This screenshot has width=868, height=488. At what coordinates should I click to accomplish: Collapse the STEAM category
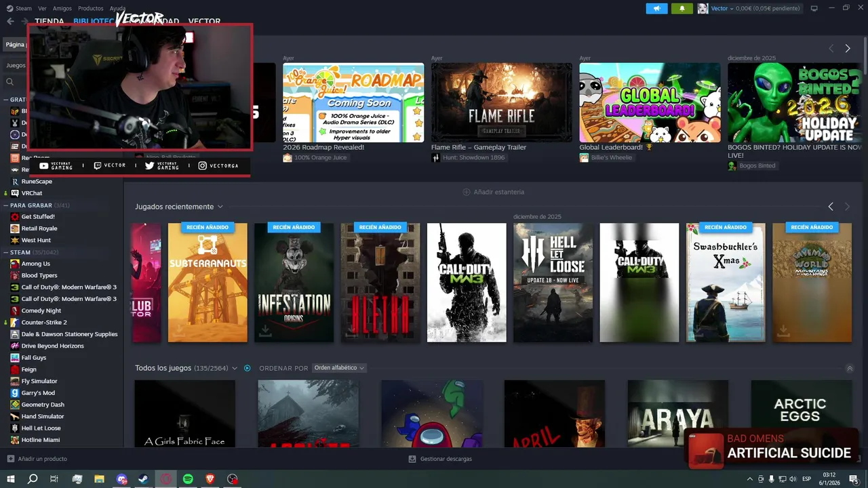point(5,252)
